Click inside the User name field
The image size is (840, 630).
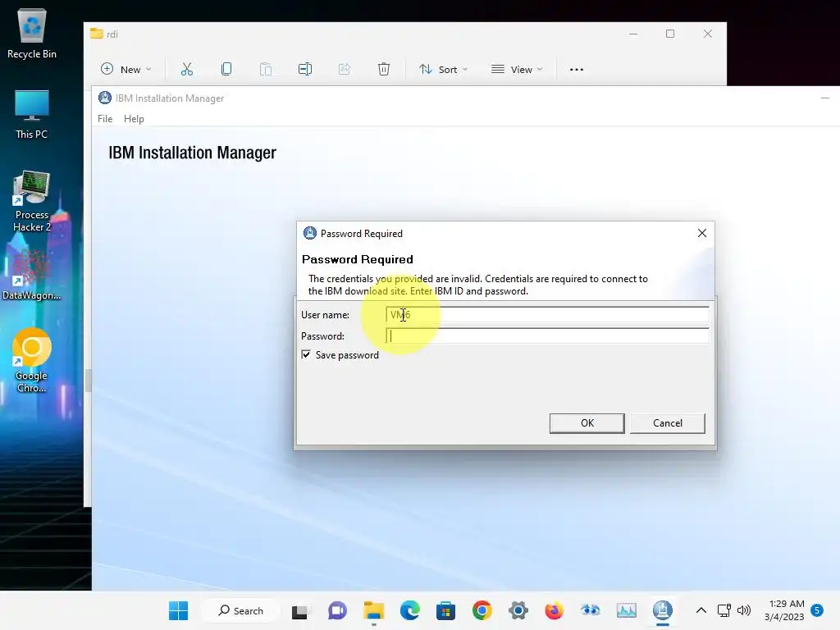pyautogui.click(x=547, y=314)
